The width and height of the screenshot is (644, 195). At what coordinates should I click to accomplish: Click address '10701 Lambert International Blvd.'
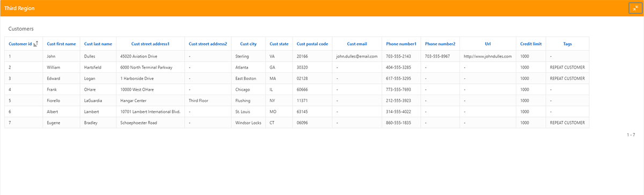point(150,112)
